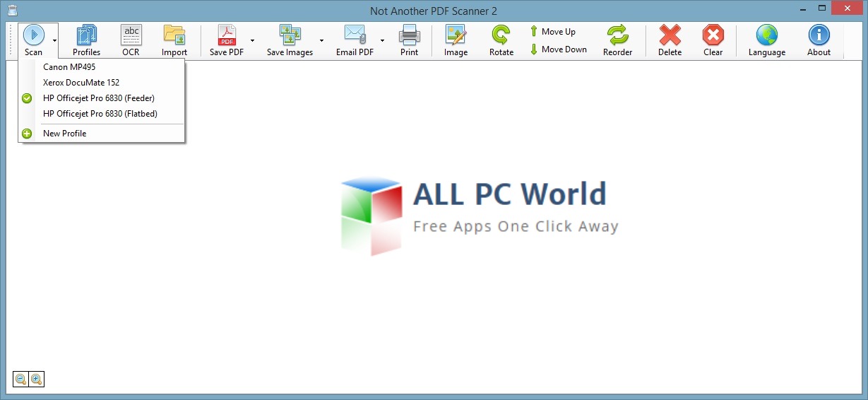This screenshot has width=868, height=400.
Task: Open the OCR settings
Action: [x=131, y=41]
